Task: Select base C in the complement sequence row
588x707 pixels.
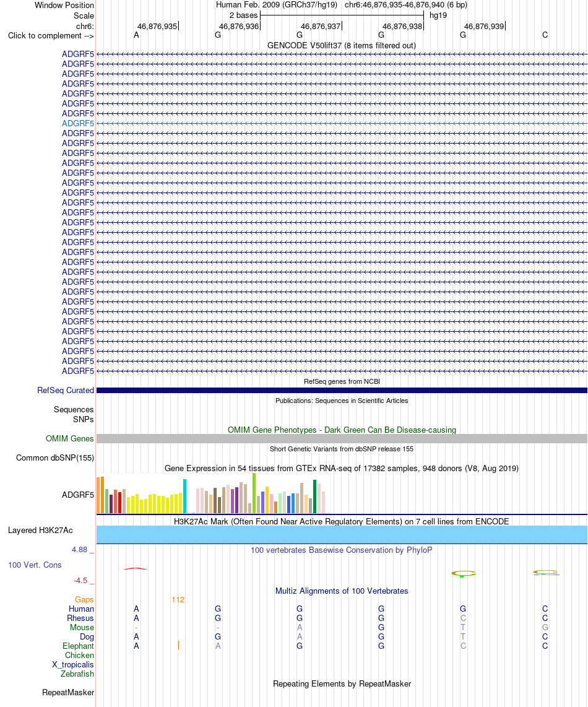Action: click(x=545, y=35)
